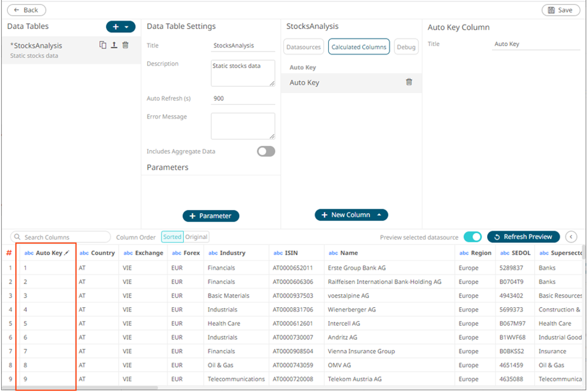This screenshot has height=392, width=588.
Task: Open the Debug tab
Action: [x=406, y=47]
